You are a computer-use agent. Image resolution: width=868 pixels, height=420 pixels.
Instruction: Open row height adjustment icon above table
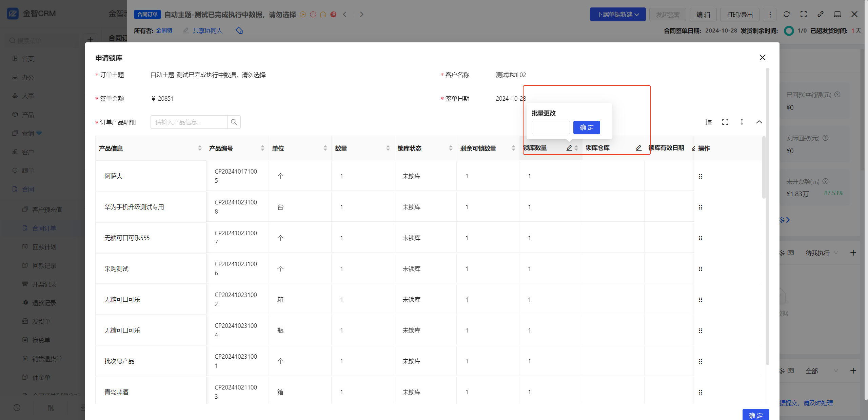coord(708,122)
